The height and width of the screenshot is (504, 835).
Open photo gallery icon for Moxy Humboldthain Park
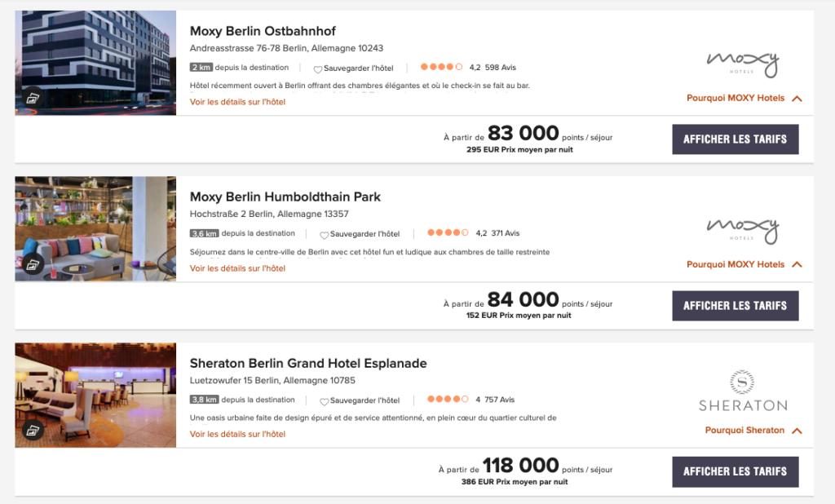(33, 264)
